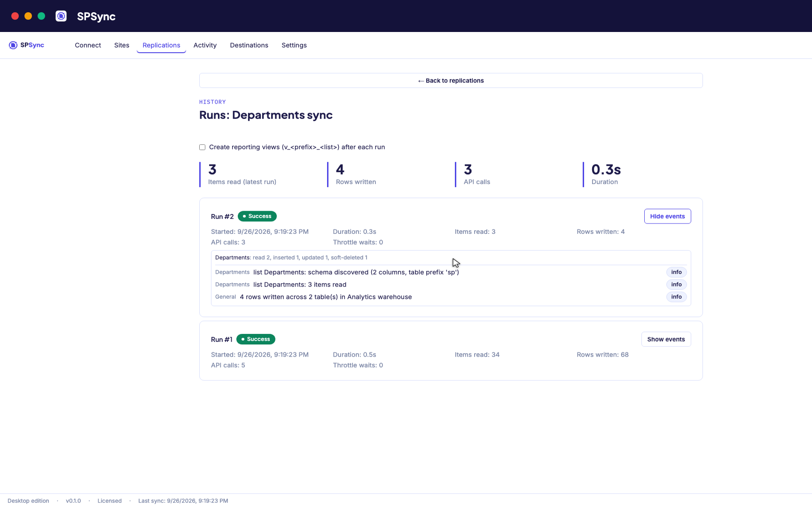Image resolution: width=812 pixels, height=508 pixels.
Task: Click 'Licensed' in the status bar
Action: click(x=109, y=501)
